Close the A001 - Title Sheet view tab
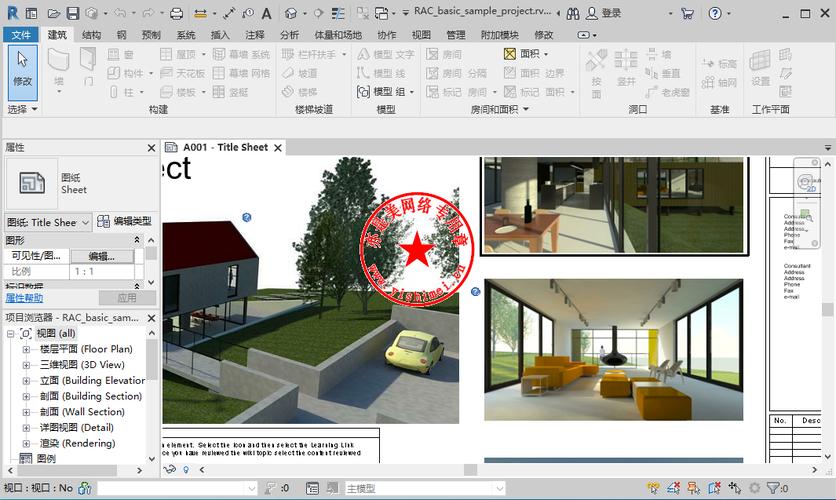Viewport: 836px width, 500px height. (278, 148)
